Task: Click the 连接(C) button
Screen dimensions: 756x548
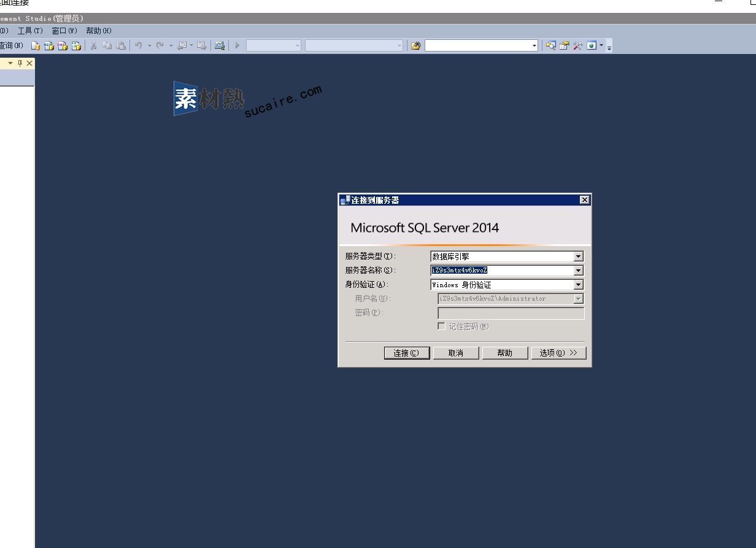Action: [407, 353]
